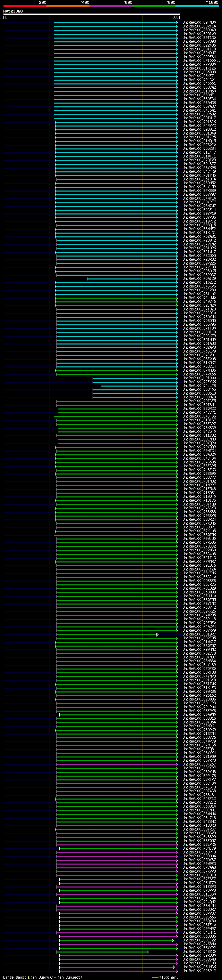Select the label UniRef100_A9HTC4
Viewport: 222px width, 980px height.
[199, 451]
